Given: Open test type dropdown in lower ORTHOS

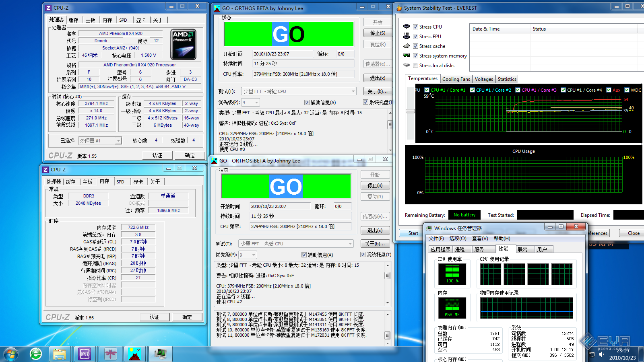Looking at the screenshot, I should tap(296, 244).
